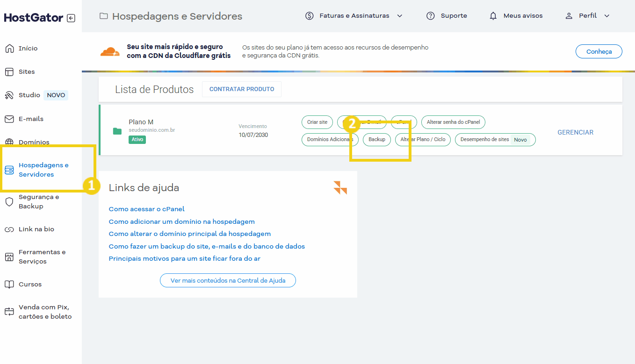
Task: Click the Link na bio chain icon
Action: pyautogui.click(x=9, y=229)
